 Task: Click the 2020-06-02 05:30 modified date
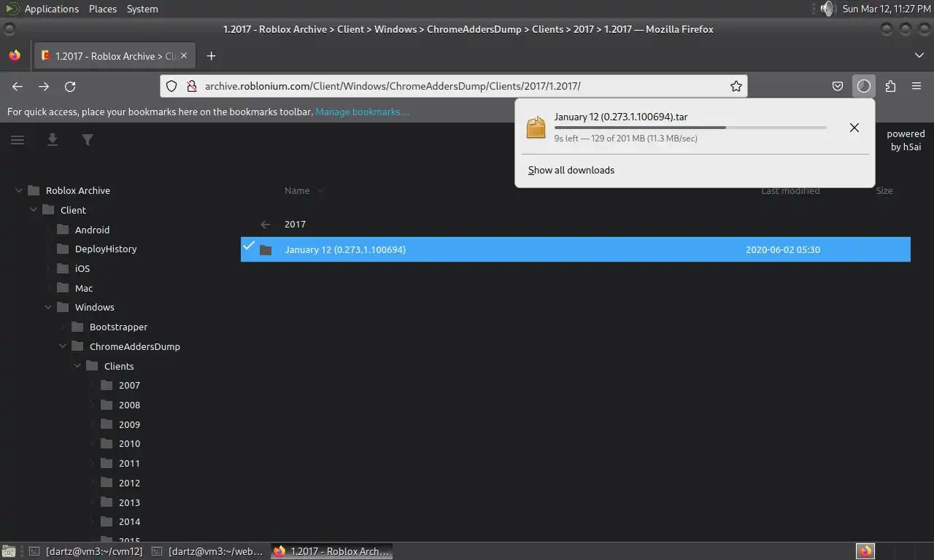[783, 249]
